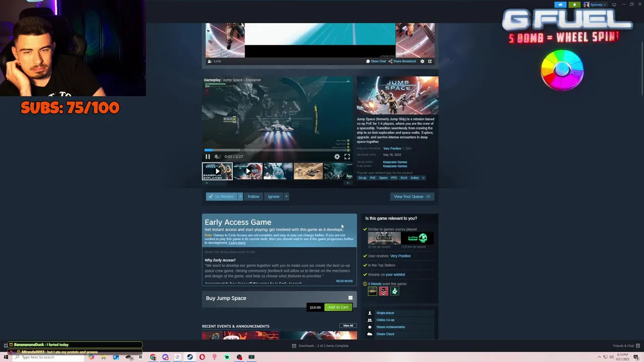Viewport: 644px width, 362px height.
Task: Expand more tags with plus button
Action: [423, 177]
